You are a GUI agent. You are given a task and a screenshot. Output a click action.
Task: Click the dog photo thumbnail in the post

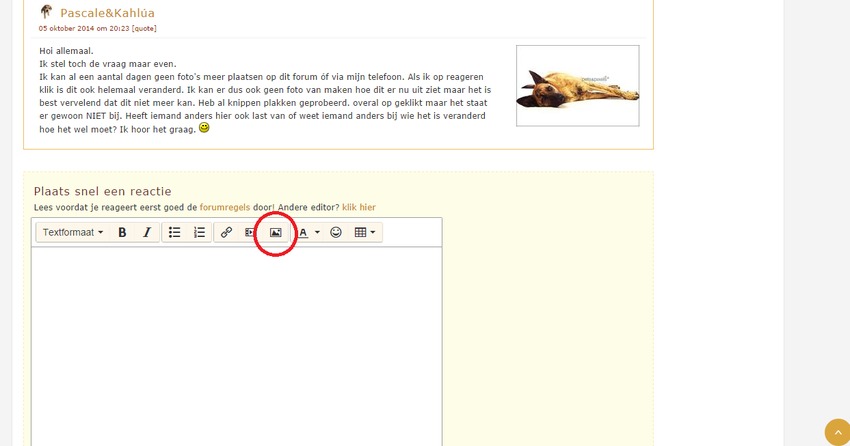pos(577,86)
